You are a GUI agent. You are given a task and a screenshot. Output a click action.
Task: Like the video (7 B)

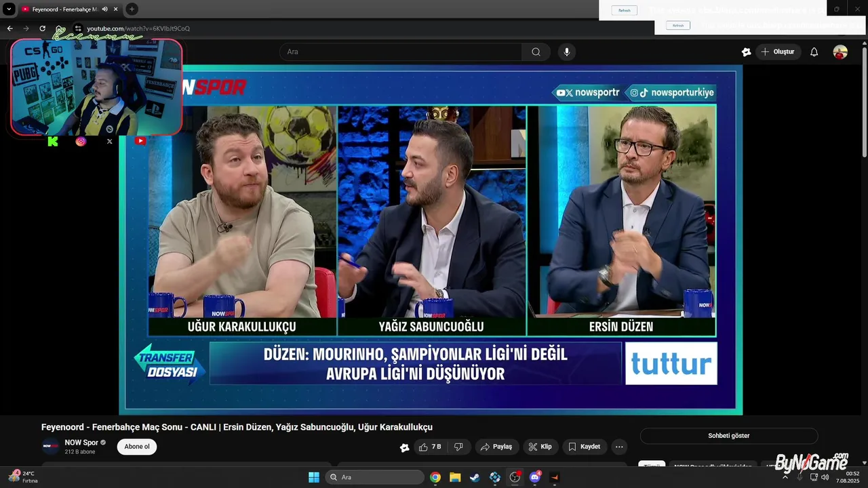click(430, 447)
